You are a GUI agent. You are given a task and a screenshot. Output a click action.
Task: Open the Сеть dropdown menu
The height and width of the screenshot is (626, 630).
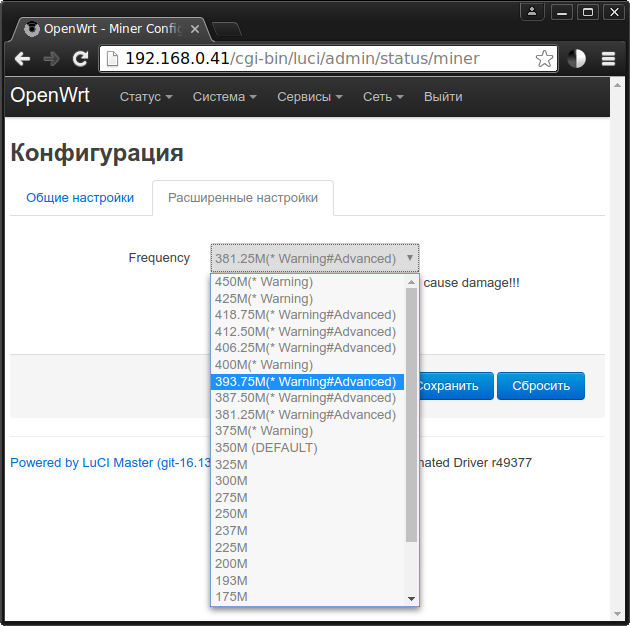383,97
